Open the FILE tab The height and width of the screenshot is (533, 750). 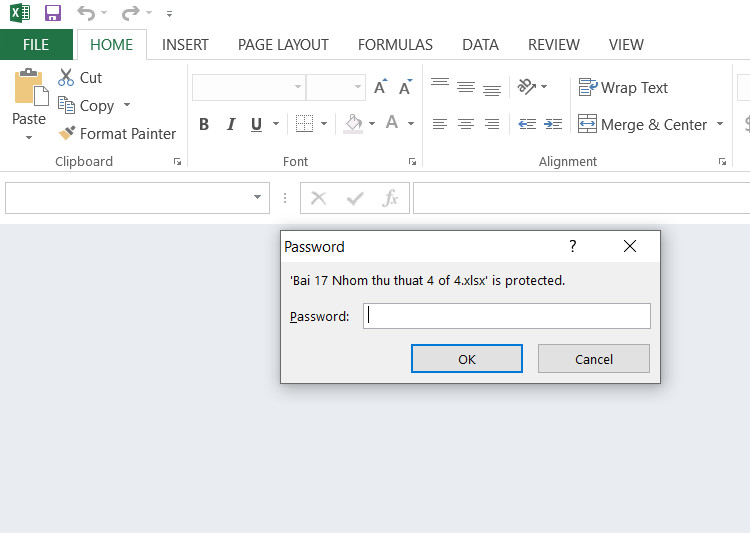[36, 44]
